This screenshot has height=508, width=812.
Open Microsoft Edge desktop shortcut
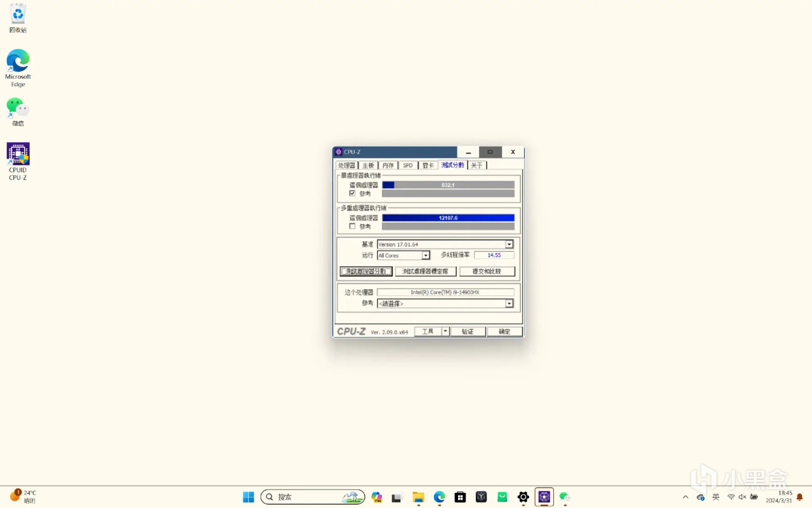(18, 68)
